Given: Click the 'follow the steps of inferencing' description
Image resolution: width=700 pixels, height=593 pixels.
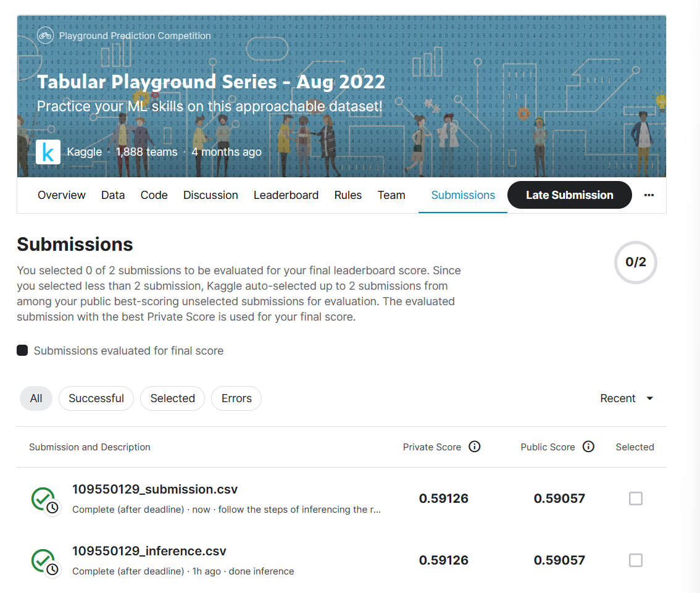Looking at the screenshot, I should click(x=299, y=510).
